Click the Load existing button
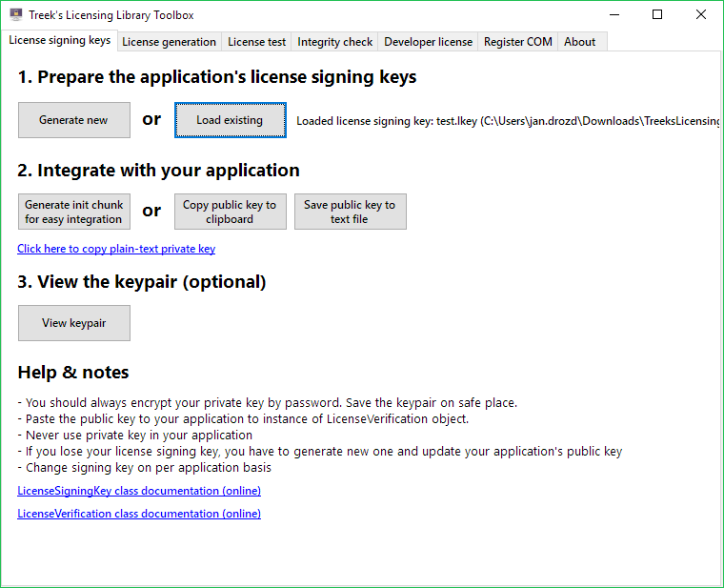 click(230, 120)
